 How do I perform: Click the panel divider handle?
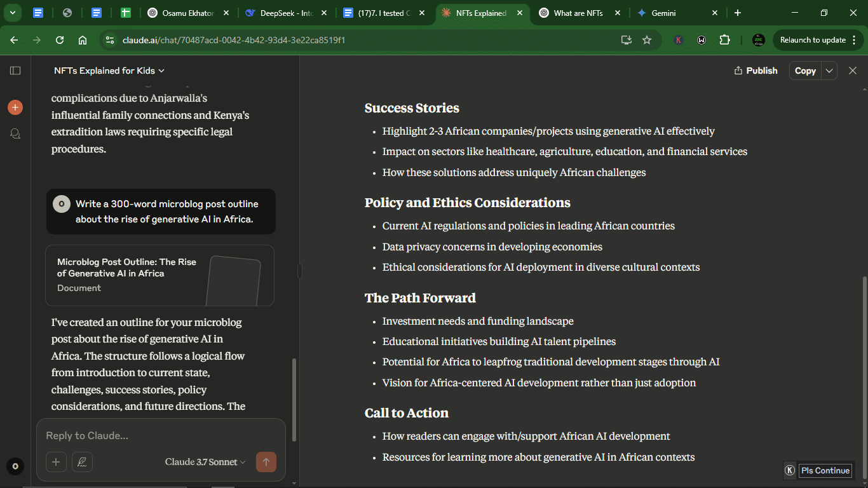(299, 271)
